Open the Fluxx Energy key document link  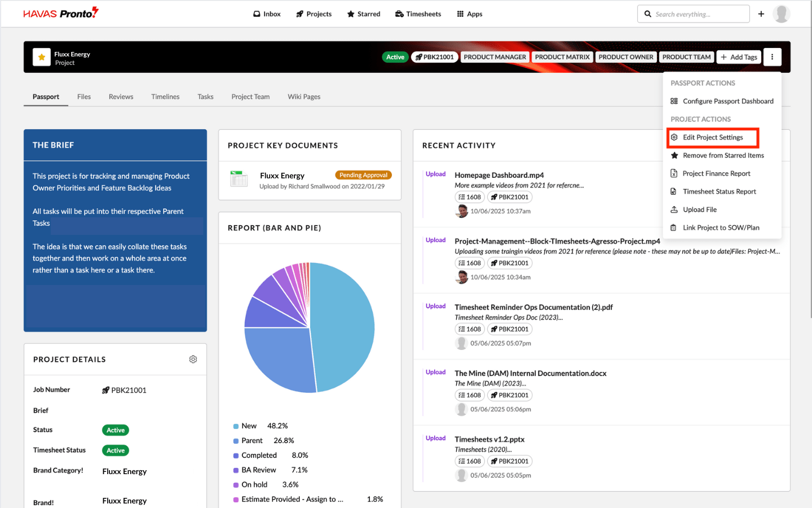pyautogui.click(x=282, y=176)
